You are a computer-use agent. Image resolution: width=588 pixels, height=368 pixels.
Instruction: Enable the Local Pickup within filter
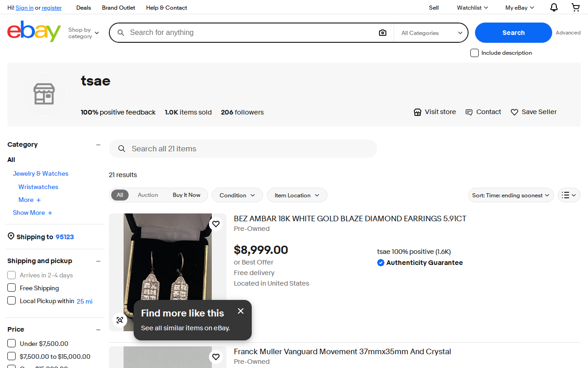(11, 301)
